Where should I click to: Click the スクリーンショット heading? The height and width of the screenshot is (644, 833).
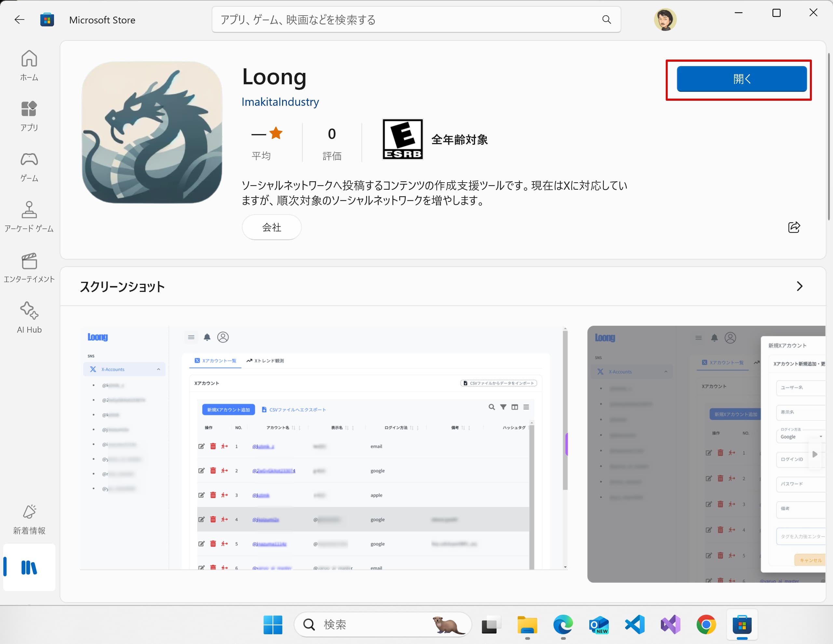(x=122, y=286)
